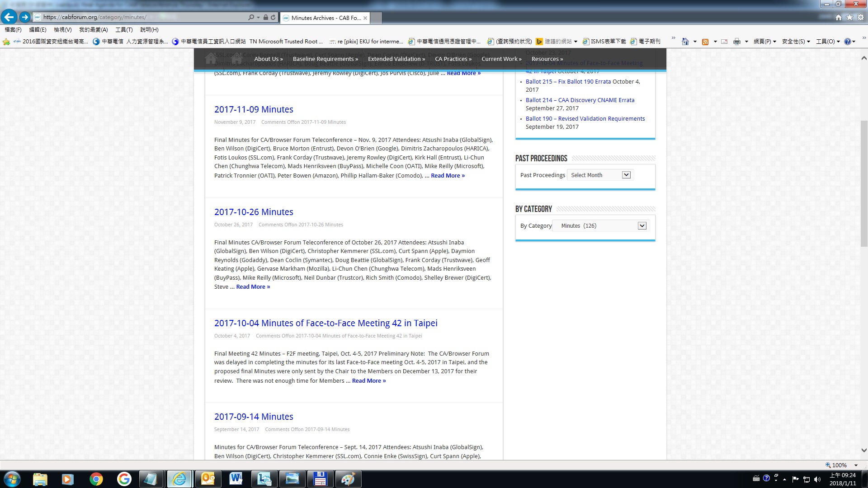Click the taskbar clock showing 上午 09:24

pyautogui.click(x=843, y=479)
